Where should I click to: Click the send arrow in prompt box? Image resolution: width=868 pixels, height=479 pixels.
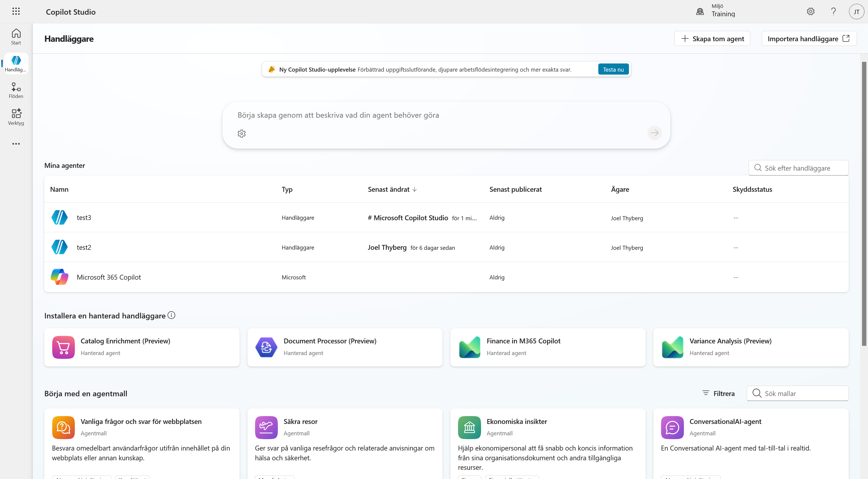pyautogui.click(x=654, y=133)
